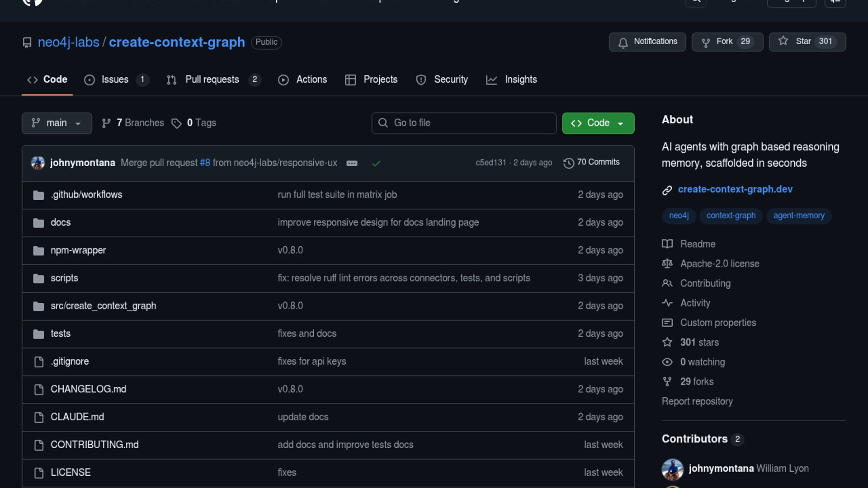
Task: Fork the repository via Fork button
Action: (x=727, y=42)
